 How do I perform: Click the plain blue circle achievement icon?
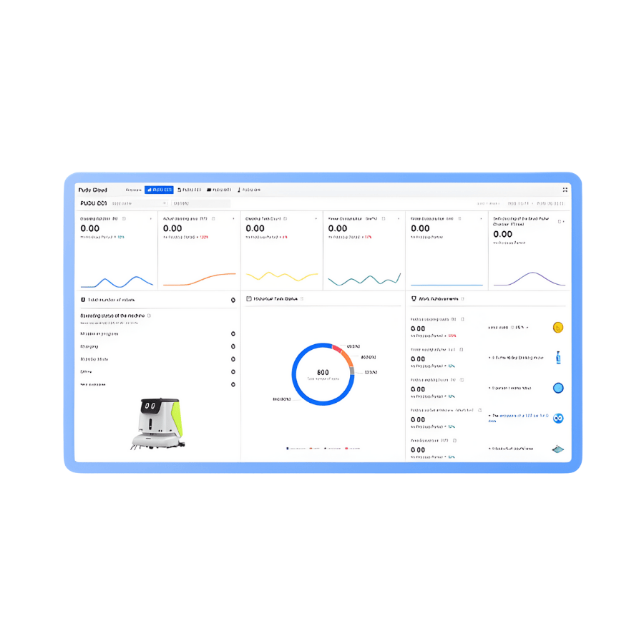click(x=558, y=388)
